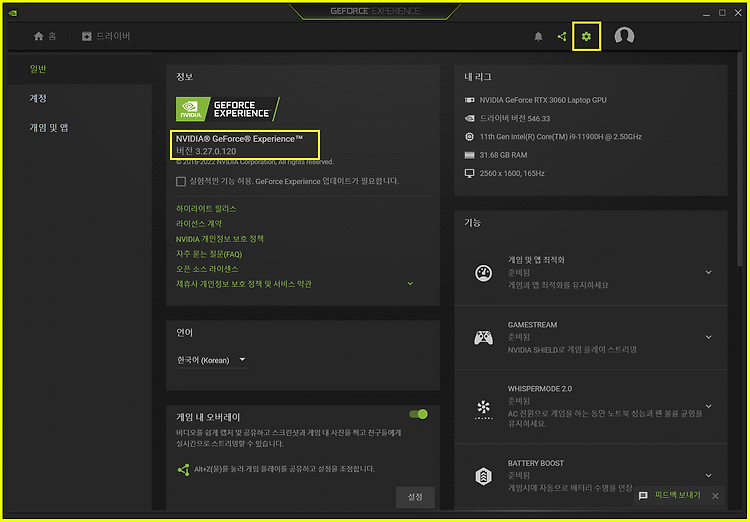Viewport: 750px width, 522px height.
Task: Expand the WHISPERMODE 2.0 section
Action: [x=708, y=407]
